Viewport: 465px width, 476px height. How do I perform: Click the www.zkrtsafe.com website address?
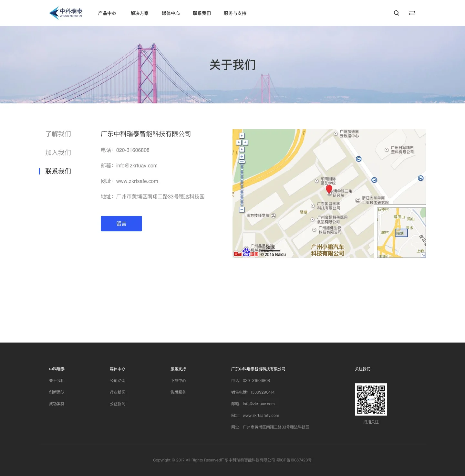[137, 181]
